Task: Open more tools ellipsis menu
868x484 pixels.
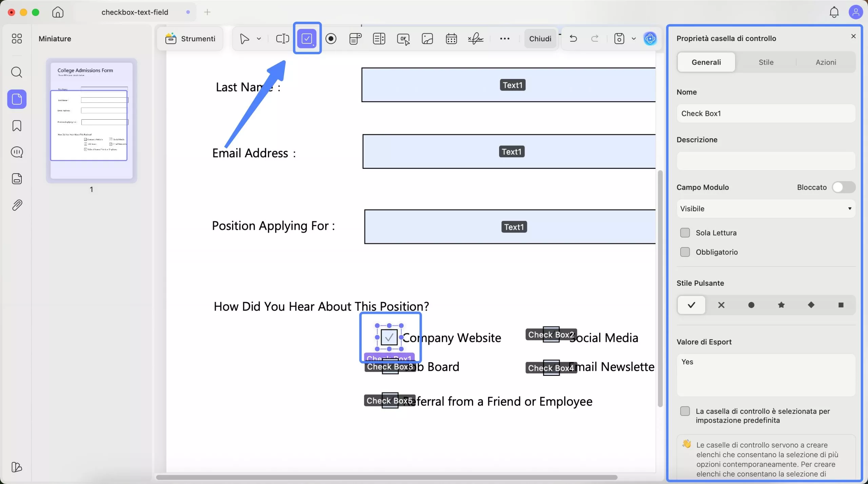Action: pyautogui.click(x=505, y=39)
